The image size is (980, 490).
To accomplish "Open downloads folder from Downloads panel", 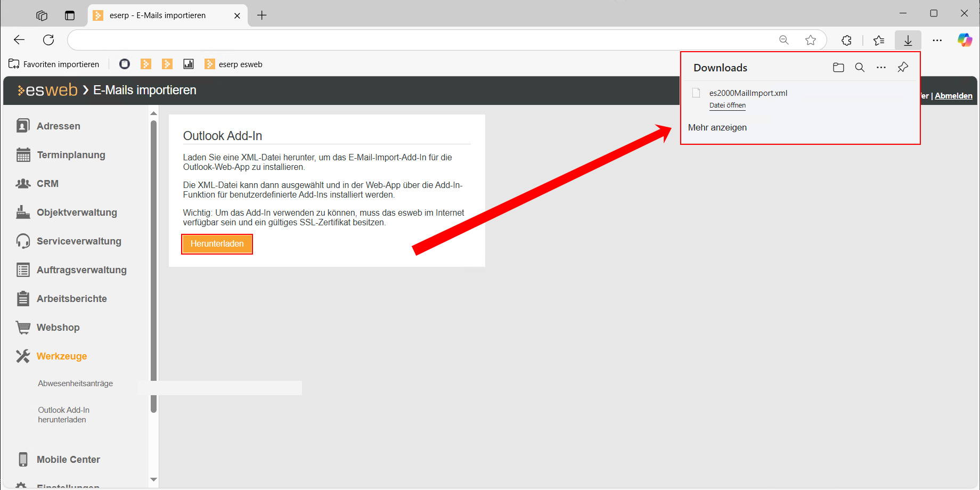I will [x=838, y=68].
